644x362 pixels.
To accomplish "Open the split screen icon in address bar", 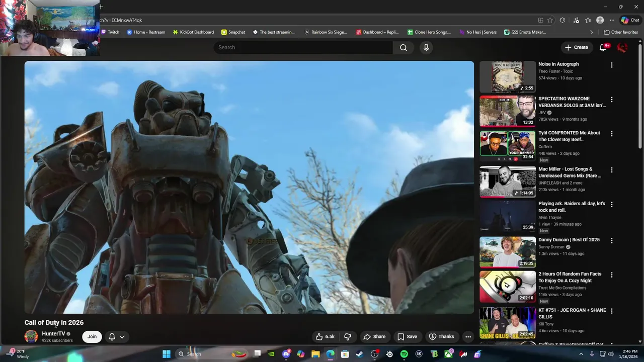I will (540, 20).
